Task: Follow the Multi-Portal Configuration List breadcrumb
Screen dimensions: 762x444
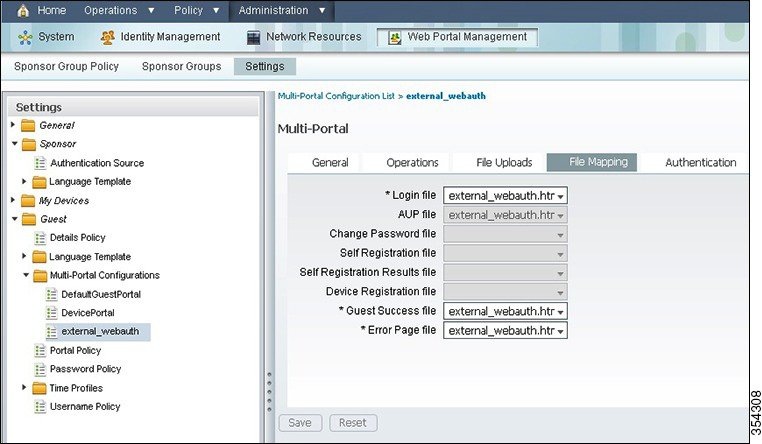Action: (x=336, y=96)
